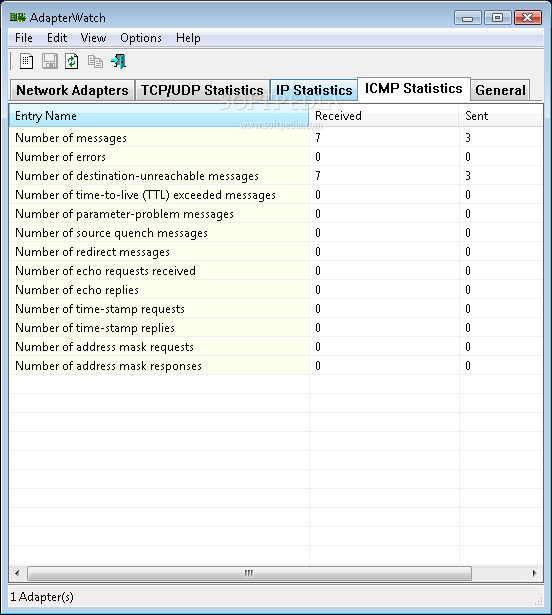This screenshot has width=552, height=615.
Task: Select 'Number of time-to-live (TTL) exceeded messages'
Action: tap(276, 195)
